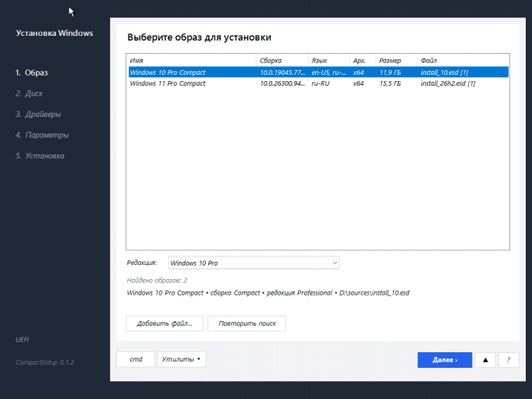
Task: Click the UEFI label in sidebar
Action: click(23, 340)
